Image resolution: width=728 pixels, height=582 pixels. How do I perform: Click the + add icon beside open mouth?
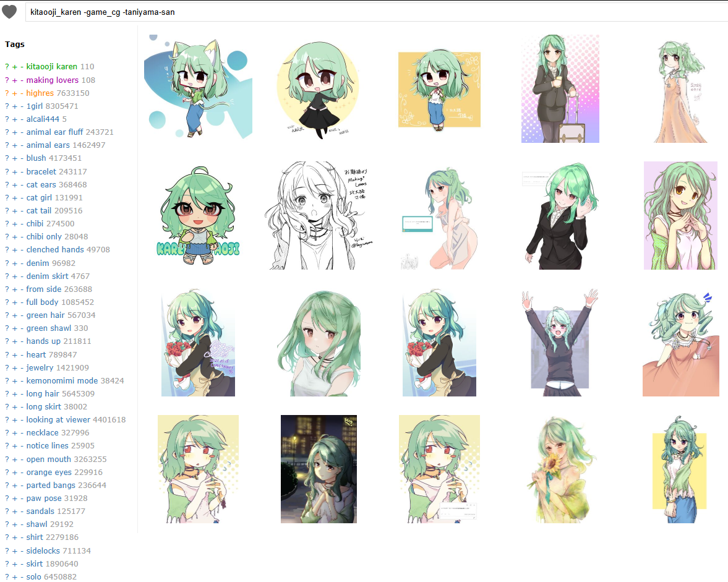point(14,459)
